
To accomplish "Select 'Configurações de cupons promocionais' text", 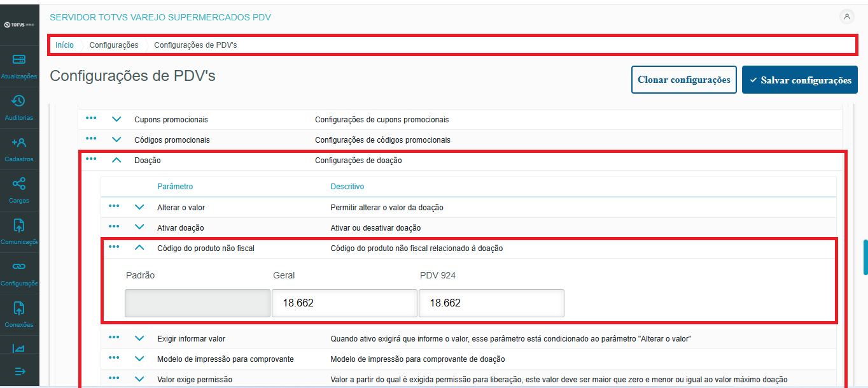I will pyautogui.click(x=382, y=120).
